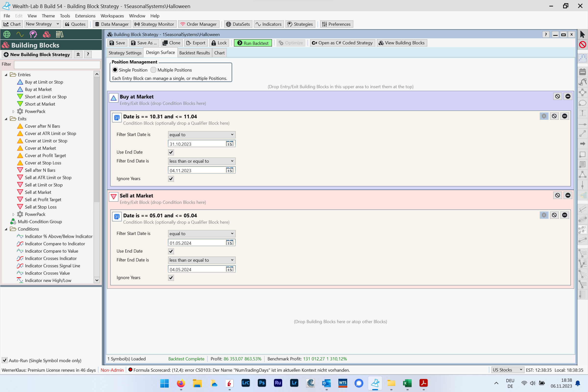The height and width of the screenshot is (392, 588).
Task: Open the Tools menu
Action: 65,16
